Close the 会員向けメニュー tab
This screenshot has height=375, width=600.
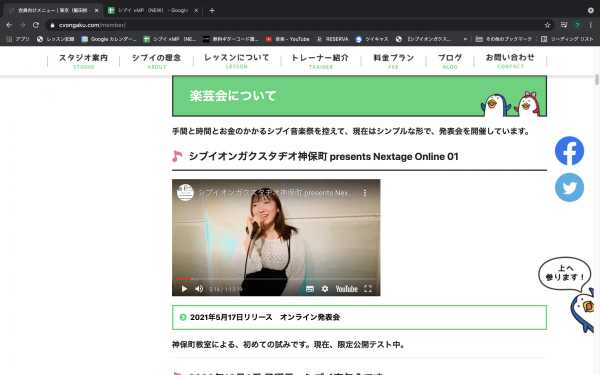(x=96, y=10)
